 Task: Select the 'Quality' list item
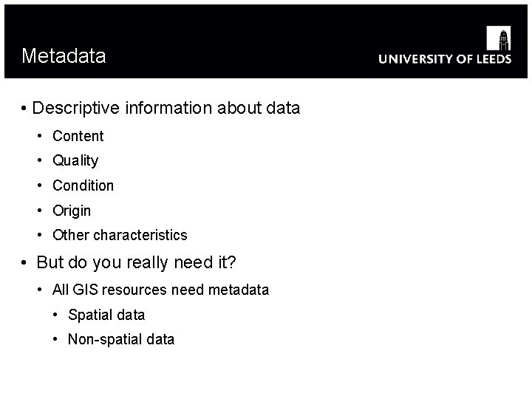pyautogui.click(x=75, y=160)
